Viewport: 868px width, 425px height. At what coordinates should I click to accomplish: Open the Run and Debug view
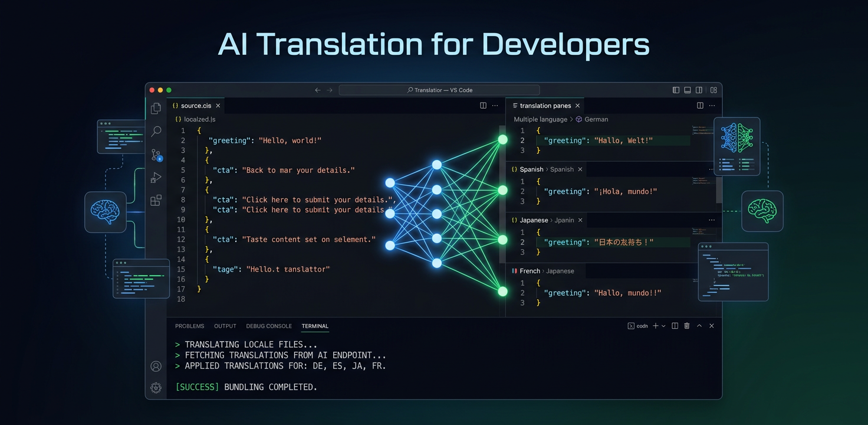pos(156,178)
